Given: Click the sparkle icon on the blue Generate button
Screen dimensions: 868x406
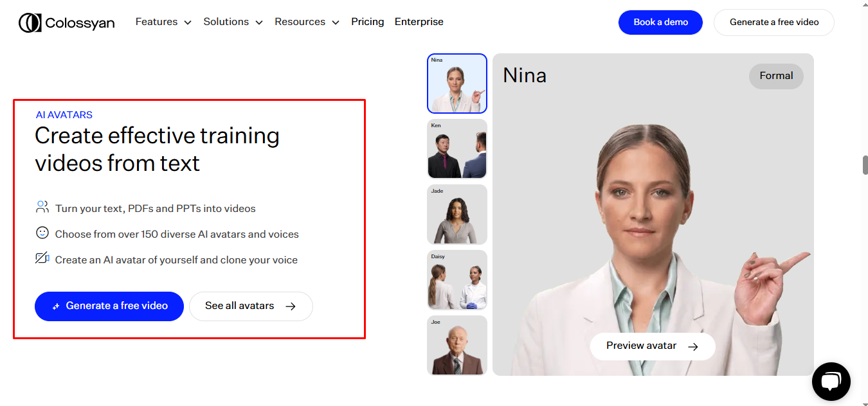Looking at the screenshot, I should [56, 306].
